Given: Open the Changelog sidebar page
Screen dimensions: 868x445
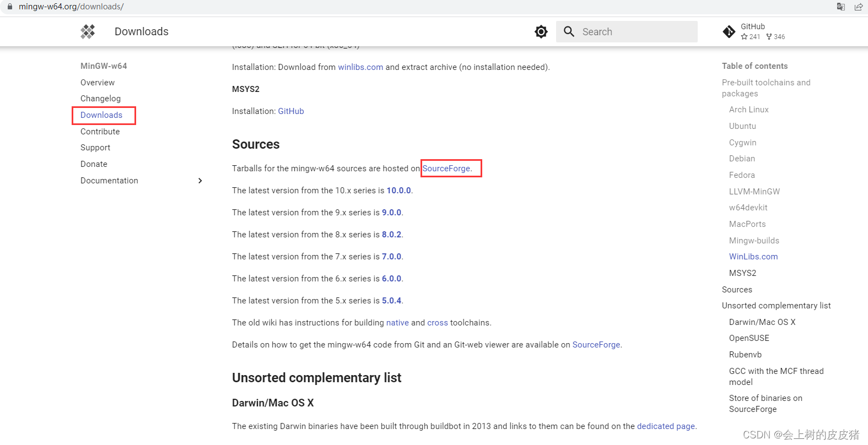Looking at the screenshot, I should (x=100, y=99).
